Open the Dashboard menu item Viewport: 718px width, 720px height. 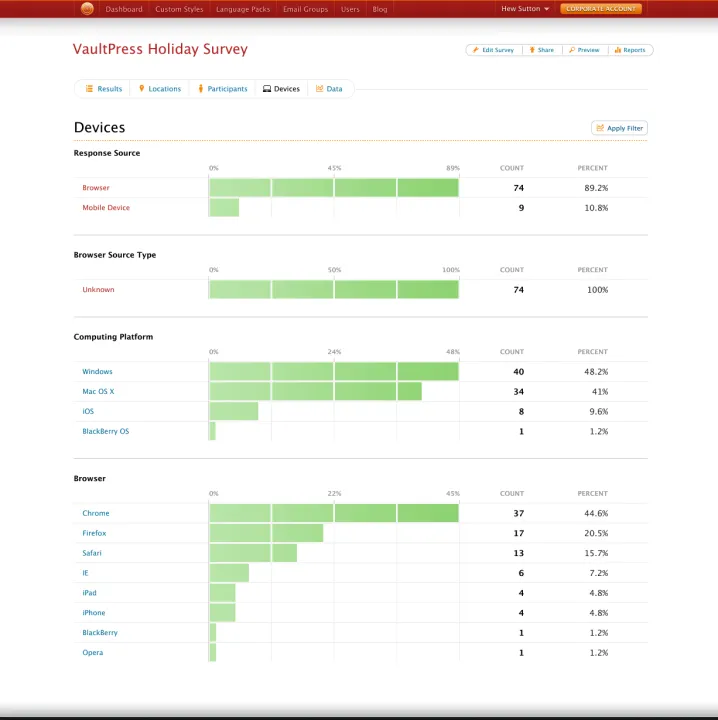point(124,9)
